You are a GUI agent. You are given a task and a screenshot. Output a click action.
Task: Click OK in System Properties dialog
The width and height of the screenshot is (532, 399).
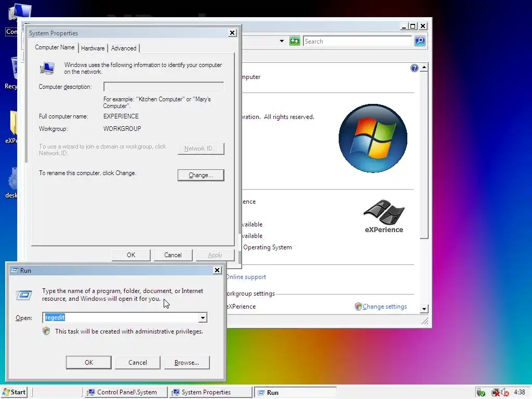point(131,255)
